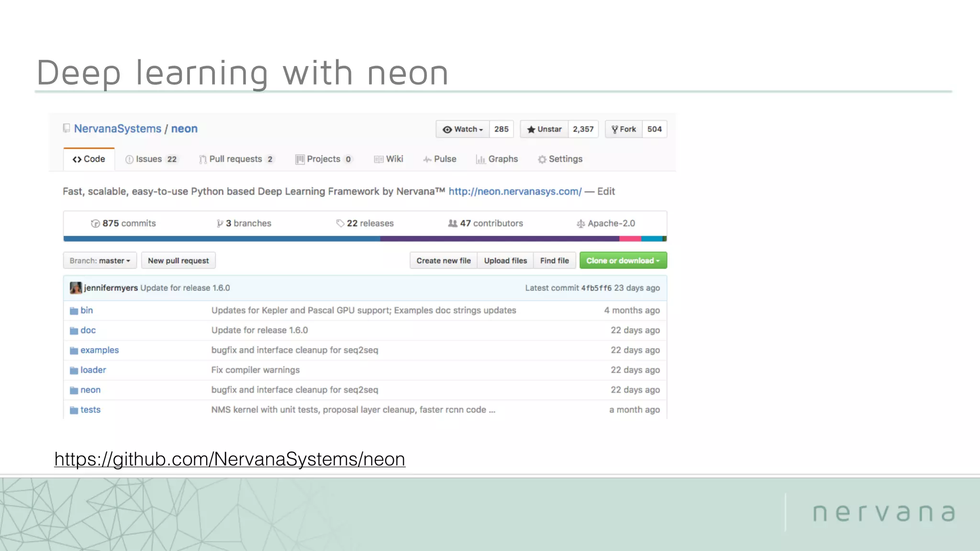980x551 pixels.
Task: Click the people icon next to 47 contributors
Action: [453, 223]
